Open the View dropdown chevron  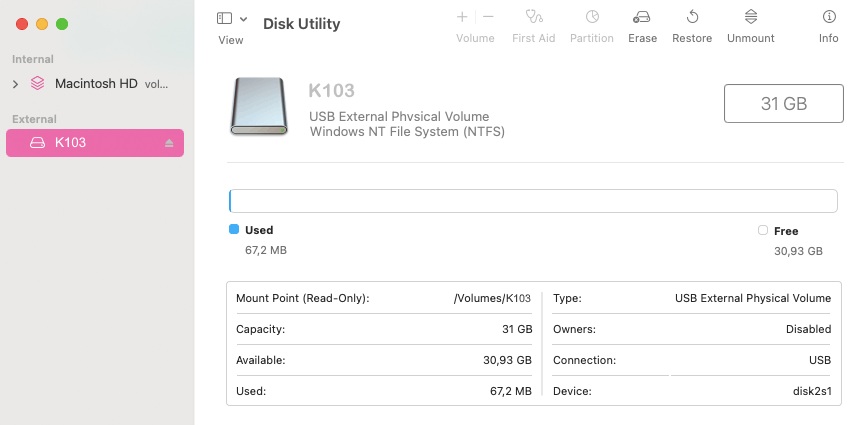point(244,19)
